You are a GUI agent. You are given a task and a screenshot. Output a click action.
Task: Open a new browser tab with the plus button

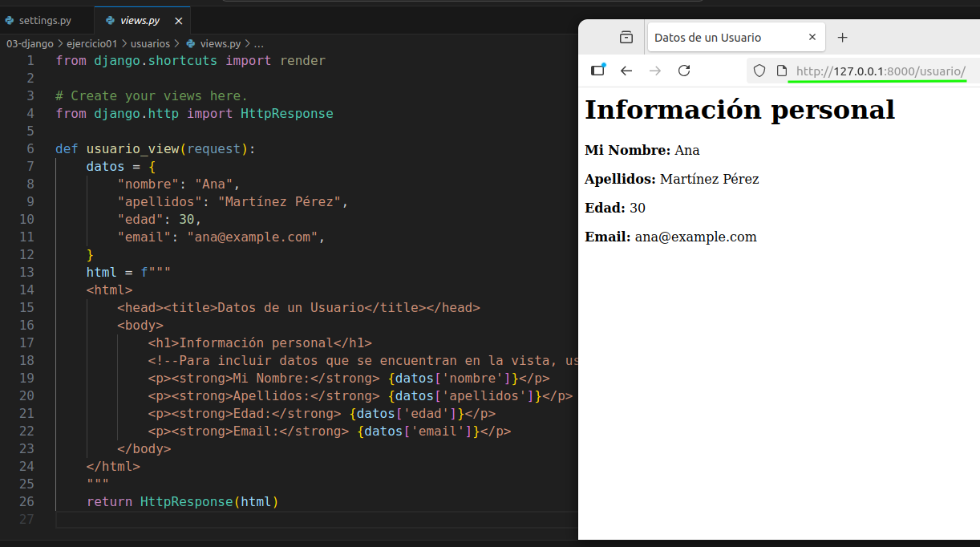[x=842, y=37]
